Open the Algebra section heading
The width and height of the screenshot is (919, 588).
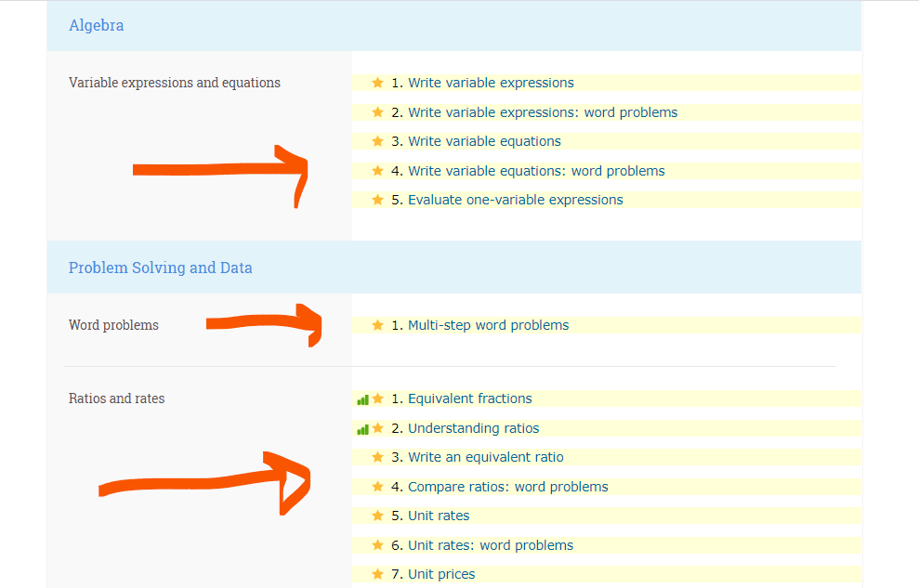point(96,25)
